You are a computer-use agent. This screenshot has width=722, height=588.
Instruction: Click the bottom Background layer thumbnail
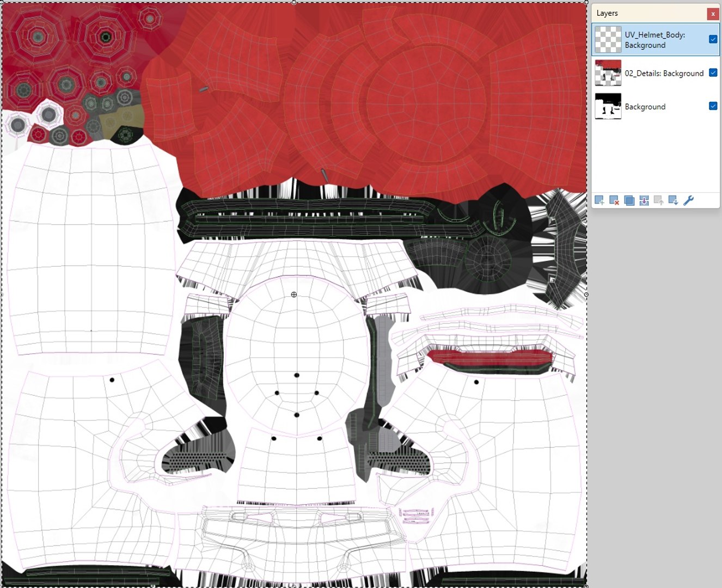[608, 106]
